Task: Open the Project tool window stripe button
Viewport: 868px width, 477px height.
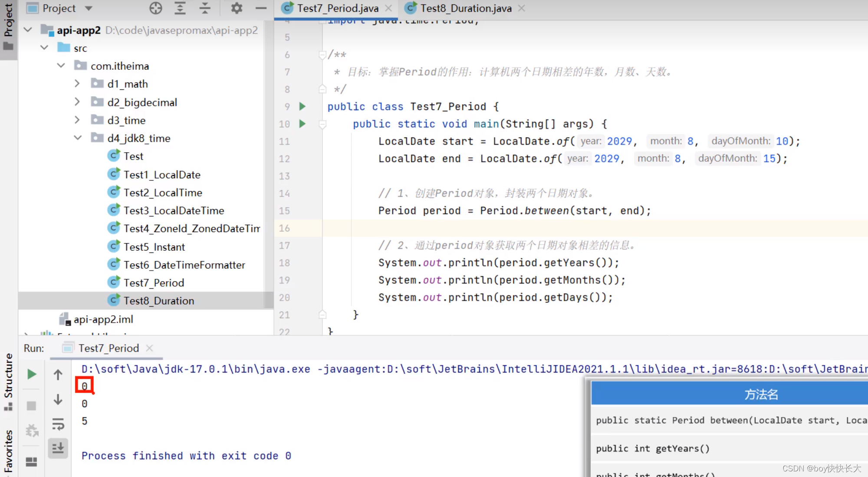Action: (x=8, y=26)
